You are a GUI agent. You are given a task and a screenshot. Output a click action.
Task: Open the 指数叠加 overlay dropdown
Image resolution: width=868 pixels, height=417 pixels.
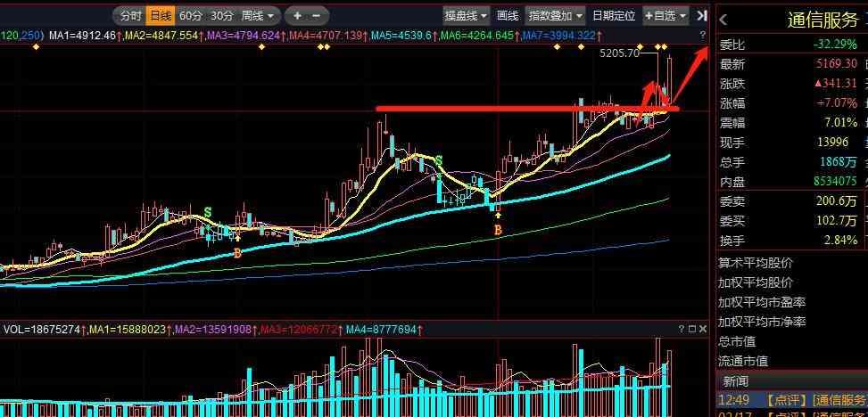click(556, 16)
